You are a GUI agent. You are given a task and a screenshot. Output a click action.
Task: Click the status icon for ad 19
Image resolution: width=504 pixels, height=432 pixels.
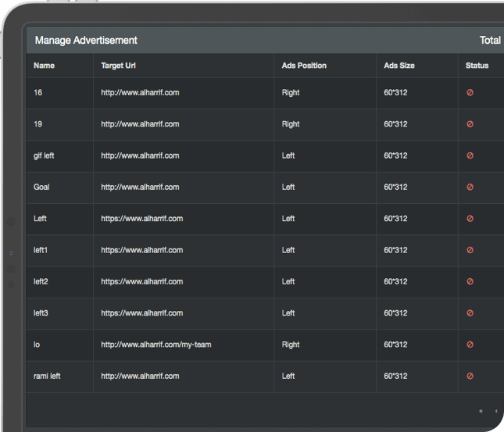470,124
